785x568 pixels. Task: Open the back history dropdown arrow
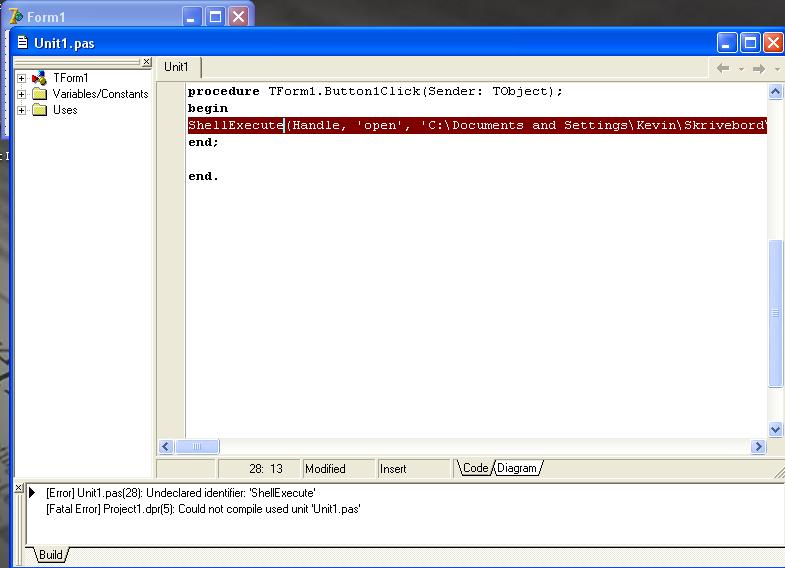tap(741, 69)
